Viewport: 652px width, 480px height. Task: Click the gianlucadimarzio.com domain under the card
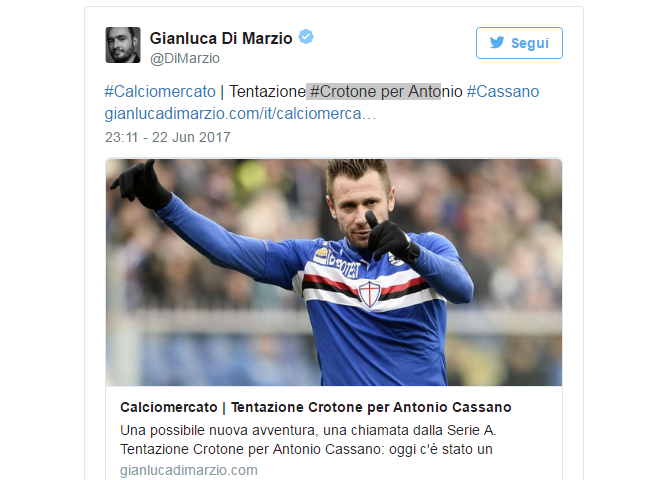[x=189, y=470]
